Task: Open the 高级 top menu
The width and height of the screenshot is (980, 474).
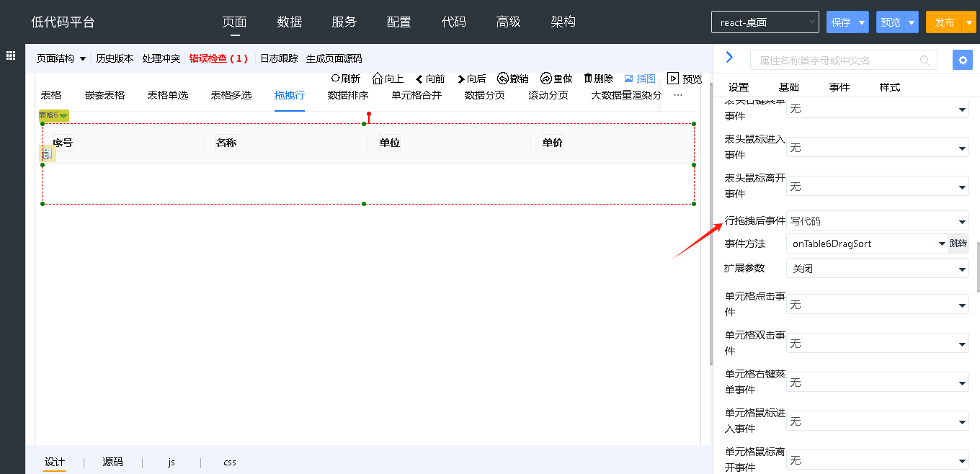Action: (508, 22)
